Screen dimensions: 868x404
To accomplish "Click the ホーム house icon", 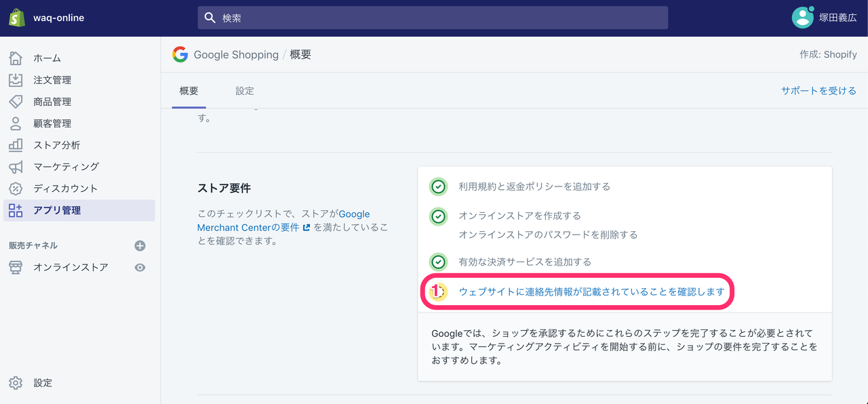I will tap(16, 58).
